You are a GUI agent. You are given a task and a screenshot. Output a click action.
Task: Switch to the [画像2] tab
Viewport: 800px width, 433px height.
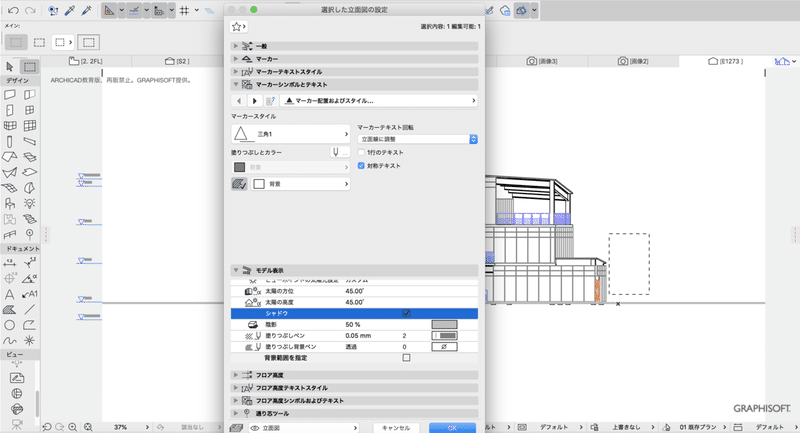point(633,61)
